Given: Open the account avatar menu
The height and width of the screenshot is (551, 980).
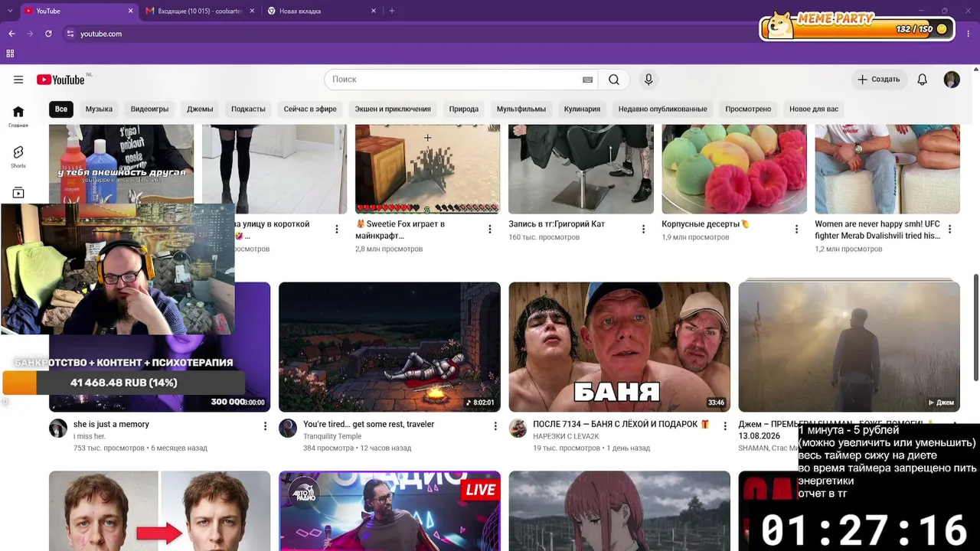Looking at the screenshot, I should (952, 80).
